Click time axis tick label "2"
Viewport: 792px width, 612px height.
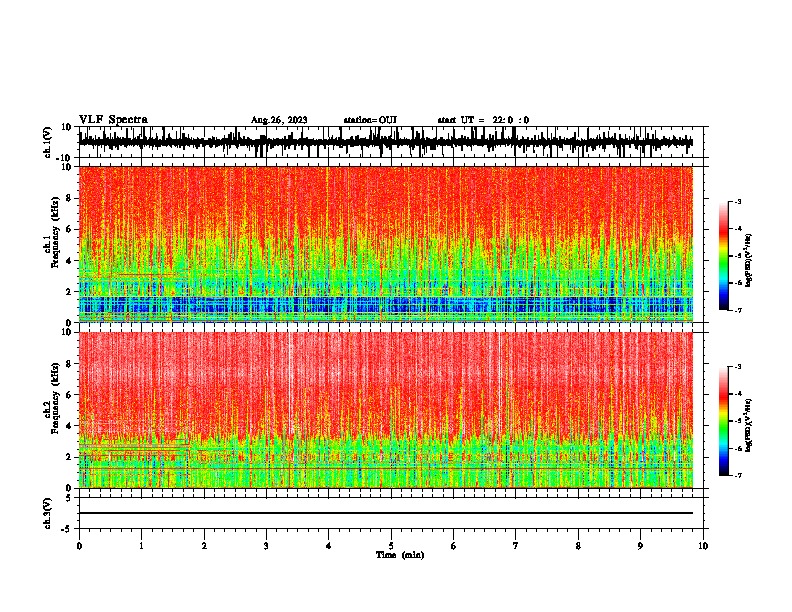click(204, 546)
